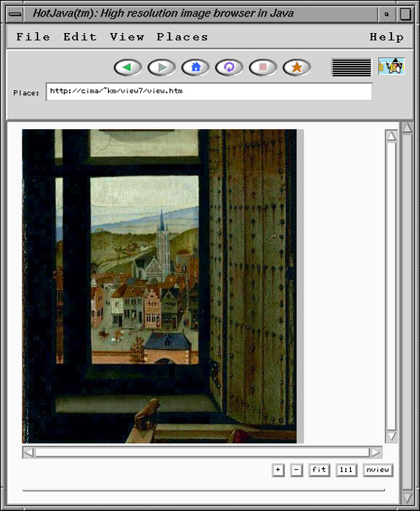This screenshot has height=511, width=420.
Task: Go back with the green left arrow
Action: (x=127, y=68)
